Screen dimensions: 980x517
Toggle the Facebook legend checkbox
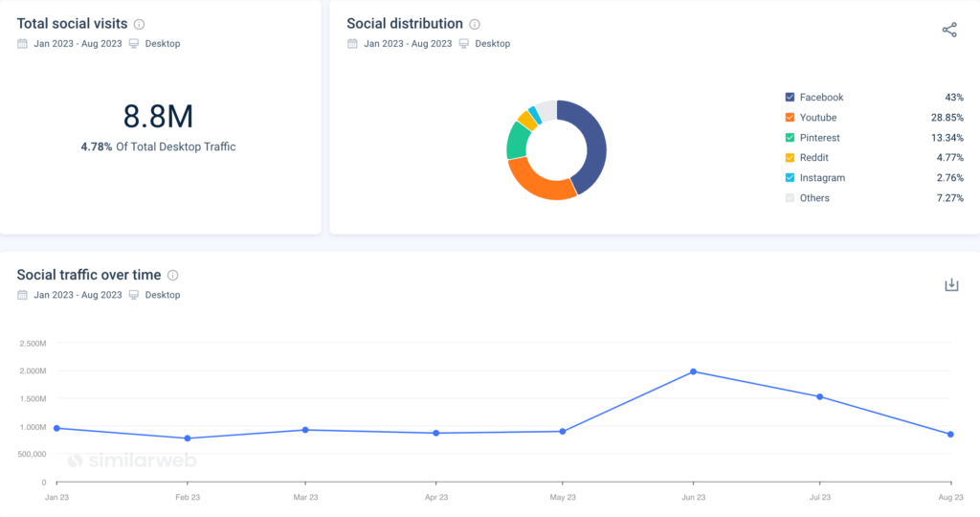tap(790, 98)
